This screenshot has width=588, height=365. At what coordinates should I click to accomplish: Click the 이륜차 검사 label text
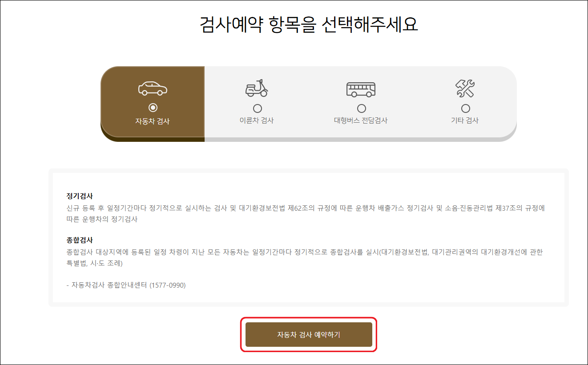click(257, 120)
